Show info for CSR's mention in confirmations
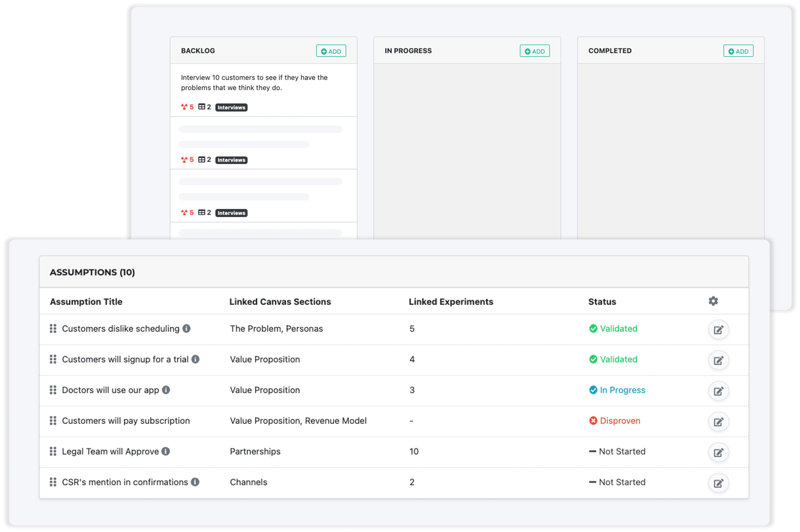The width and height of the screenshot is (800, 532). point(195,482)
